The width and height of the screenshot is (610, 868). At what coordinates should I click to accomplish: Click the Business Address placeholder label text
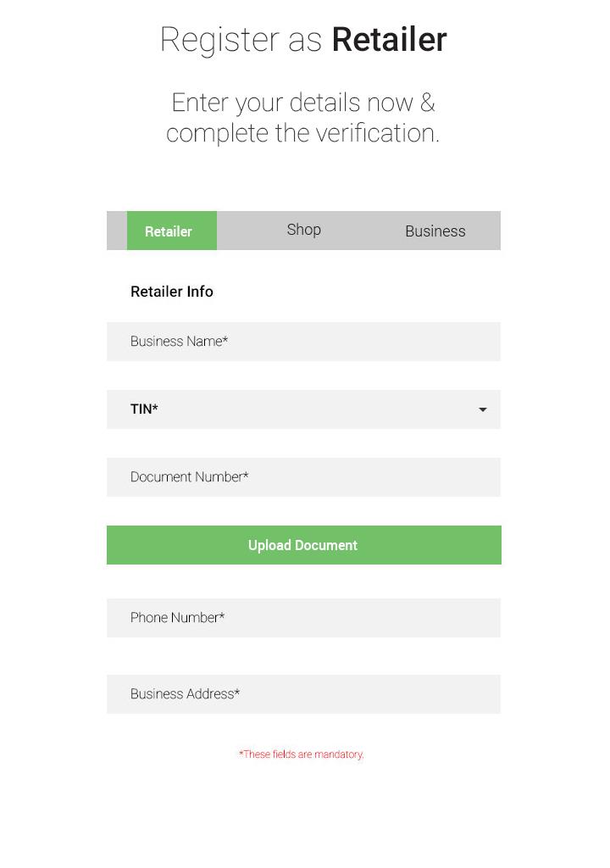click(185, 694)
